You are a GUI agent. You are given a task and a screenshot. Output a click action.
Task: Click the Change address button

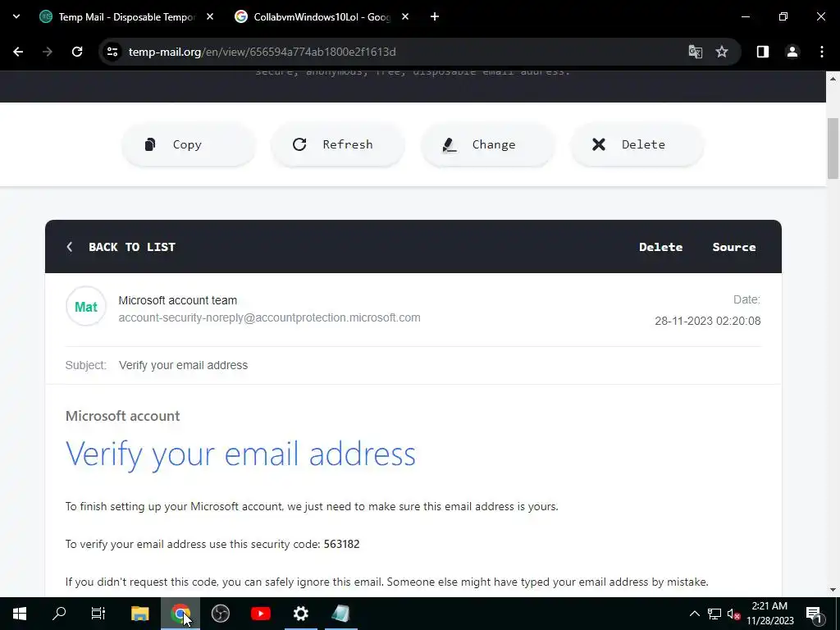pos(487,144)
